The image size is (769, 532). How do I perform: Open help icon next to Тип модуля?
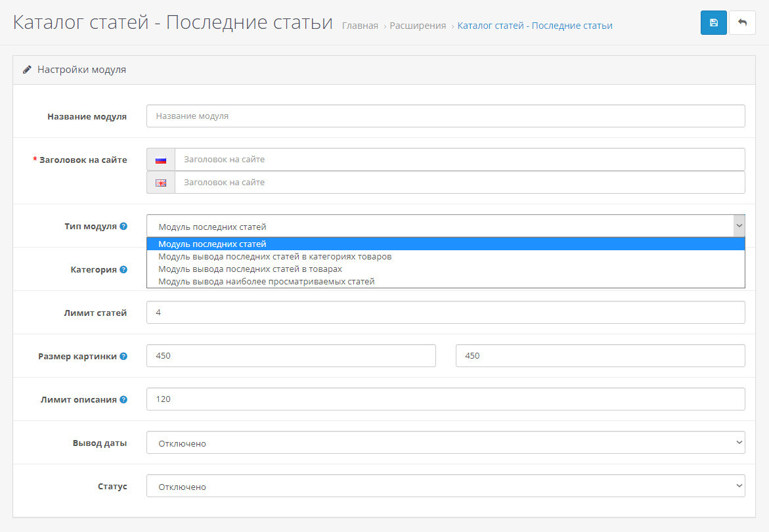(123, 226)
